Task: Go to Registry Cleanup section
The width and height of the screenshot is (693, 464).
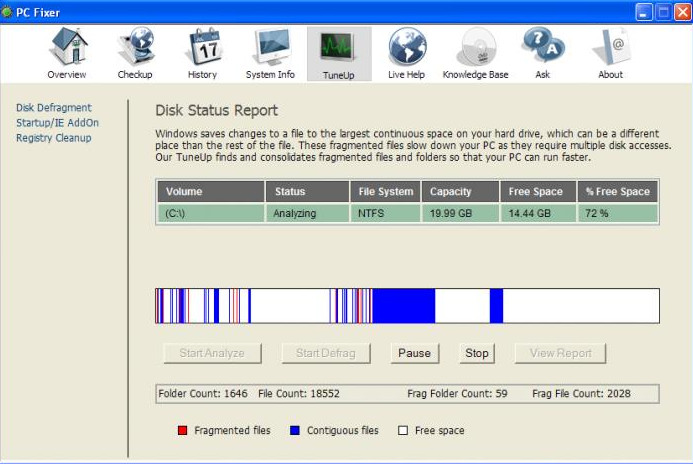Action: coord(53,138)
